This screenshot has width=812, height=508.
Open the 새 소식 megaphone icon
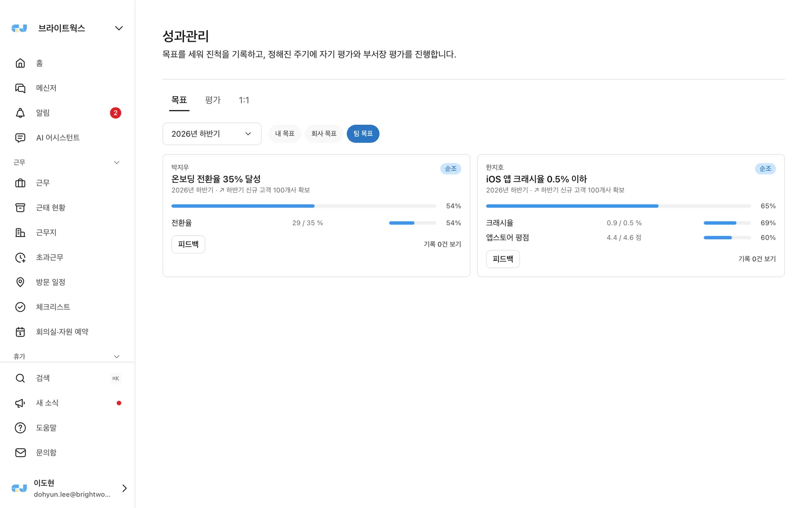pyautogui.click(x=20, y=403)
